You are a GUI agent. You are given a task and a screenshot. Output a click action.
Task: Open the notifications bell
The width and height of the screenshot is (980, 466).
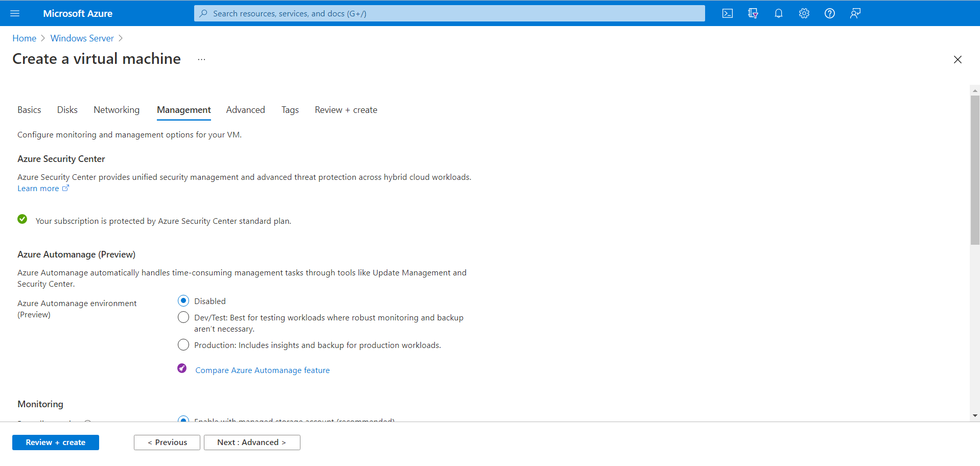pos(779,13)
